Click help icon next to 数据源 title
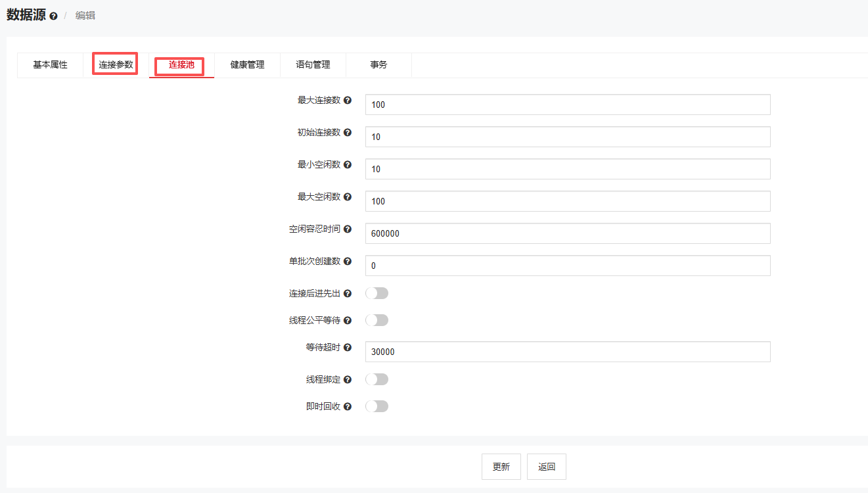 coord(53,16)
